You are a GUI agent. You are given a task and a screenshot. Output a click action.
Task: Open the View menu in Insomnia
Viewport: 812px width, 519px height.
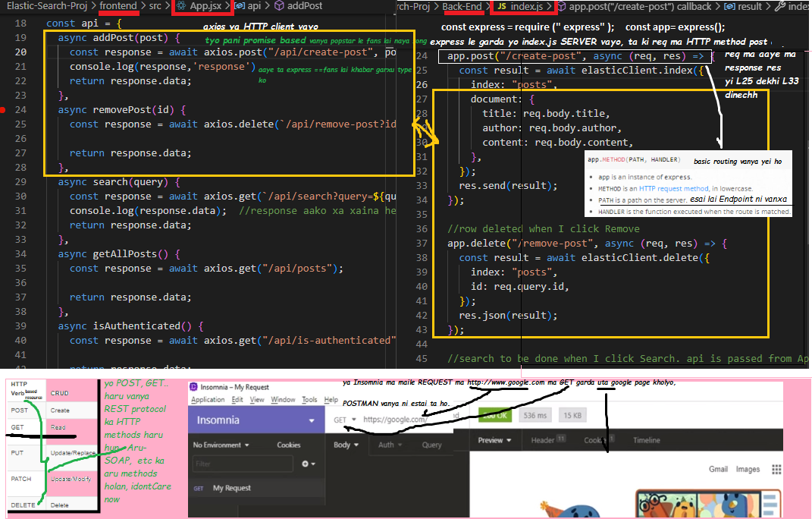pos(257,400)
